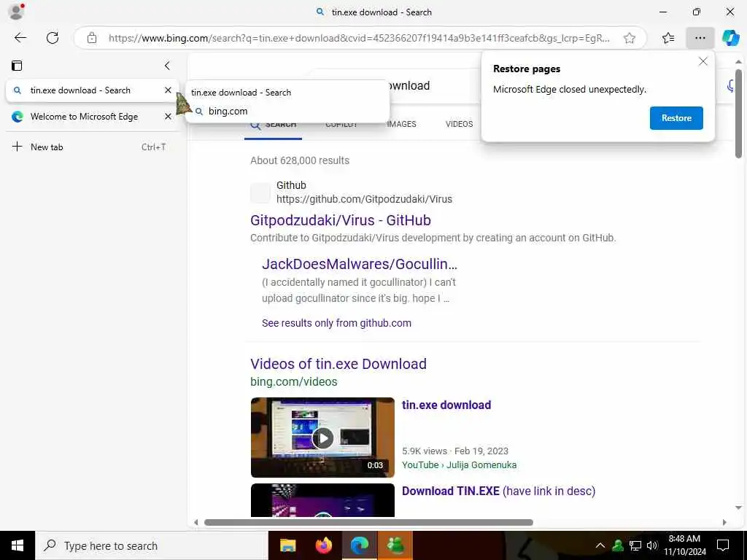This screenshot has width=747, height=560.
Task: Switch to the tin.exe download - Search tab
Action: [x=92, y=90]
